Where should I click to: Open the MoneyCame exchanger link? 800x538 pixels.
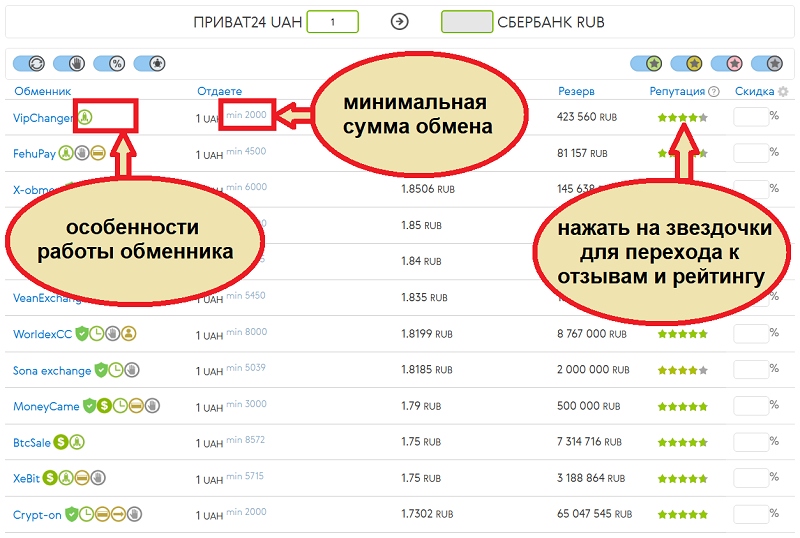(46, 407)
